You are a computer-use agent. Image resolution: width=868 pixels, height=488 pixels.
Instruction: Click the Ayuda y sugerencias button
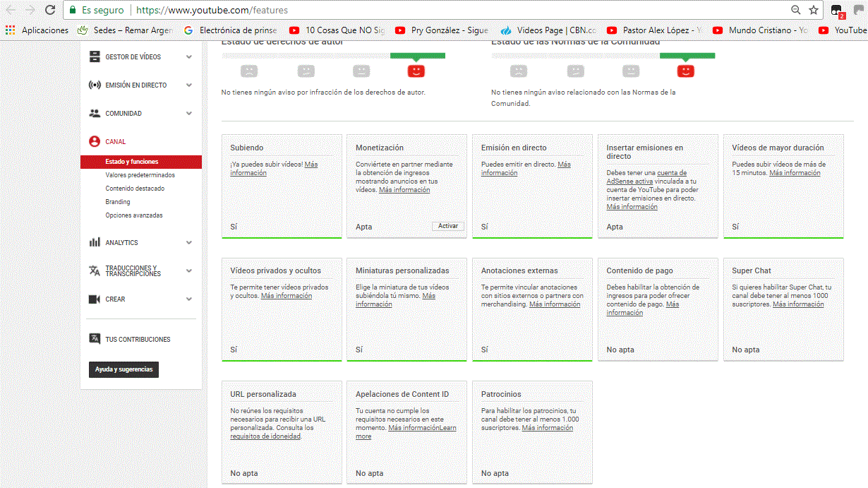pyautogui.click(x=123, y=369)
